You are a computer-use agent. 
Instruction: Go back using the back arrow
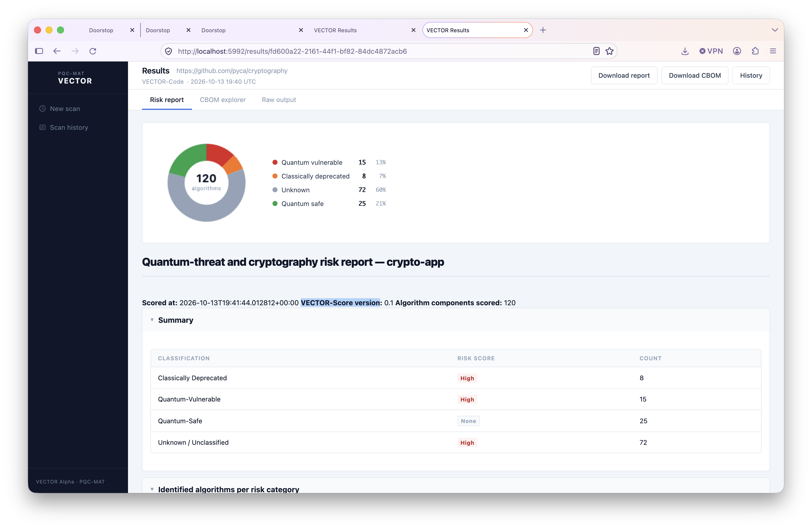coord(57,51)
